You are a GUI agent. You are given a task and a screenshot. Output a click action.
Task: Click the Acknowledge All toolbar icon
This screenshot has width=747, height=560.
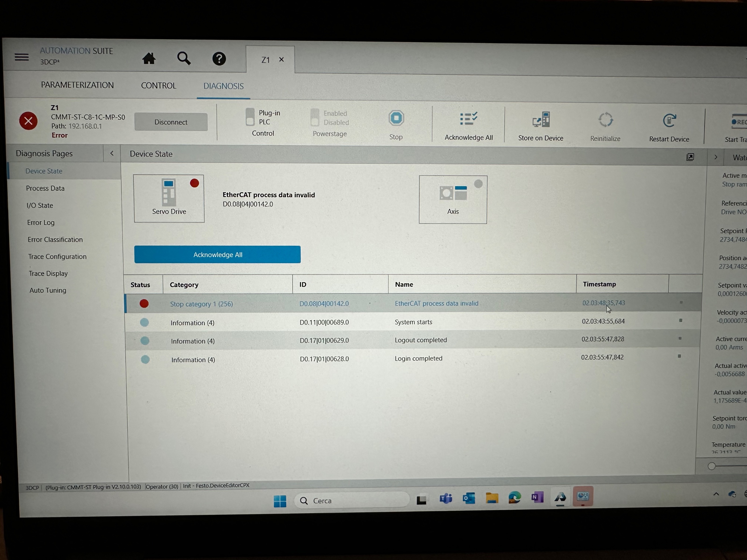coord(469,119)
